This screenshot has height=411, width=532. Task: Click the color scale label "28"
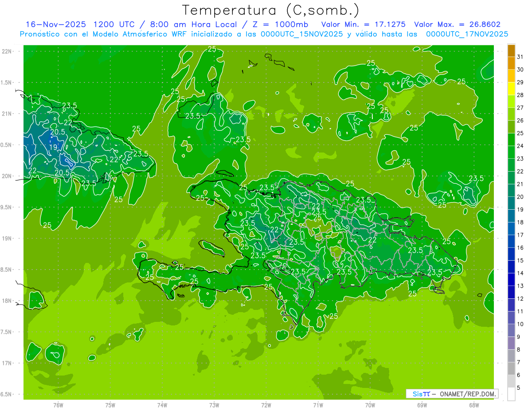coord(520,95)
